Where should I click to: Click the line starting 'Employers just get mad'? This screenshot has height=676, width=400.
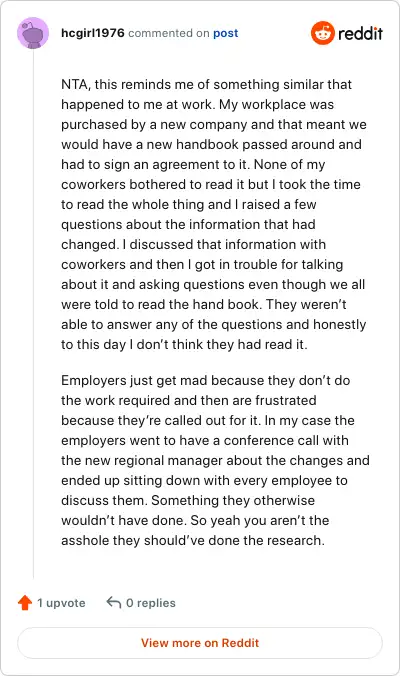(x=206, y=381)
